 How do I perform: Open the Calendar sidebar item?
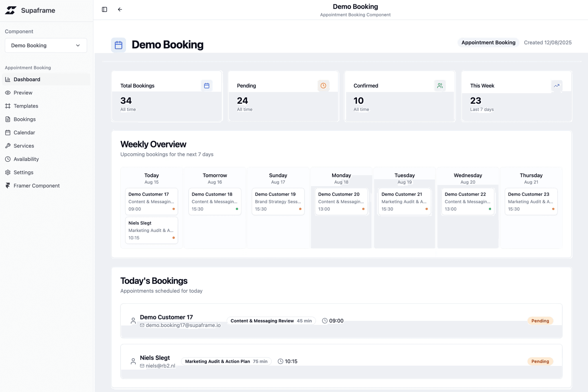[24, 132]
